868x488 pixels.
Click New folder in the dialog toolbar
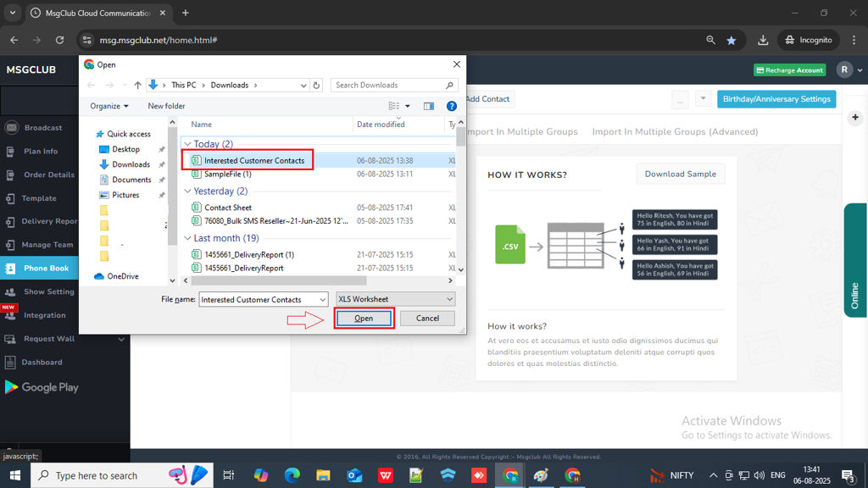pyautogui.click(x=166, y=106)
